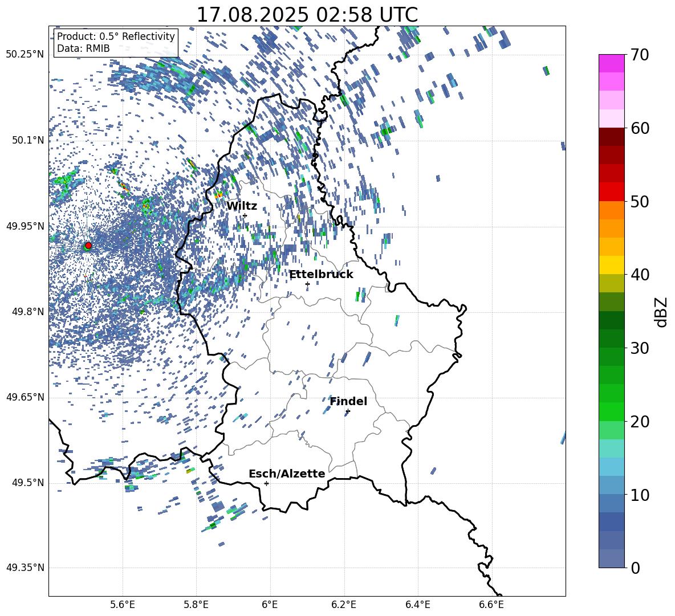Image resolution: width=675 pixels, height=616 pixels.
Task: Click the 20 value on colorbar
Action: click(x=640, y=422)
